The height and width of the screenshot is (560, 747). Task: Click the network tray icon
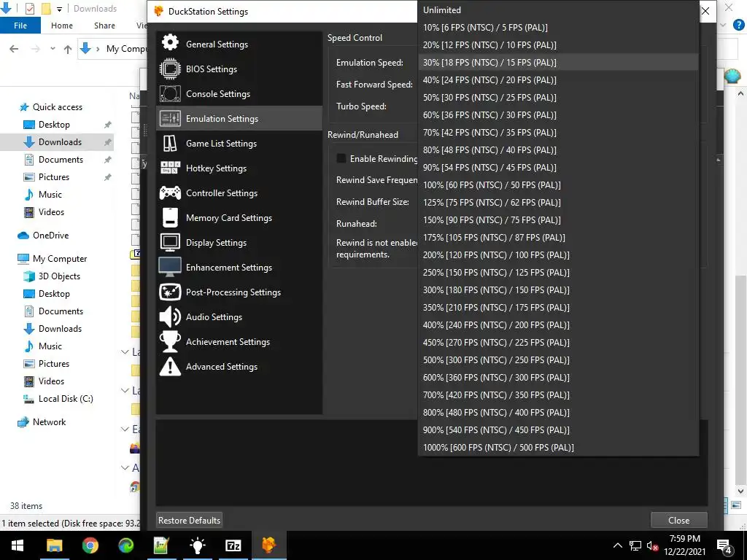[635, 545]
